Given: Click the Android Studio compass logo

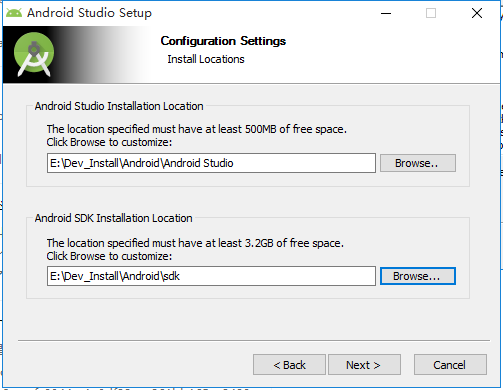Looking at the screenshot, I should pos(34,54).
